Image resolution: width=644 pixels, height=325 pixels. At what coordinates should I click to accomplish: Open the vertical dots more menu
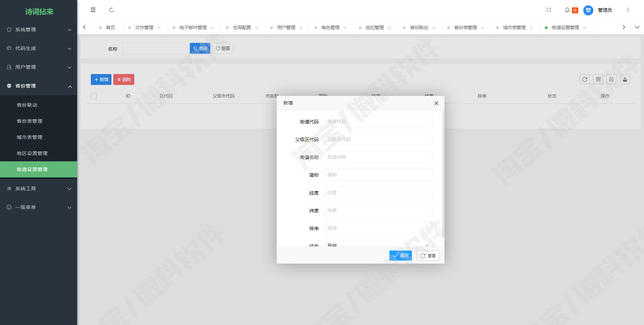628,10
